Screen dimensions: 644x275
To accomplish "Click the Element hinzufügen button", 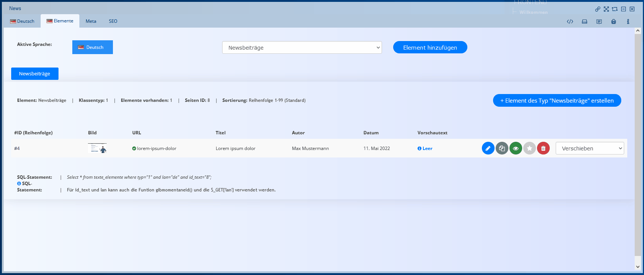I will (430, 47).
